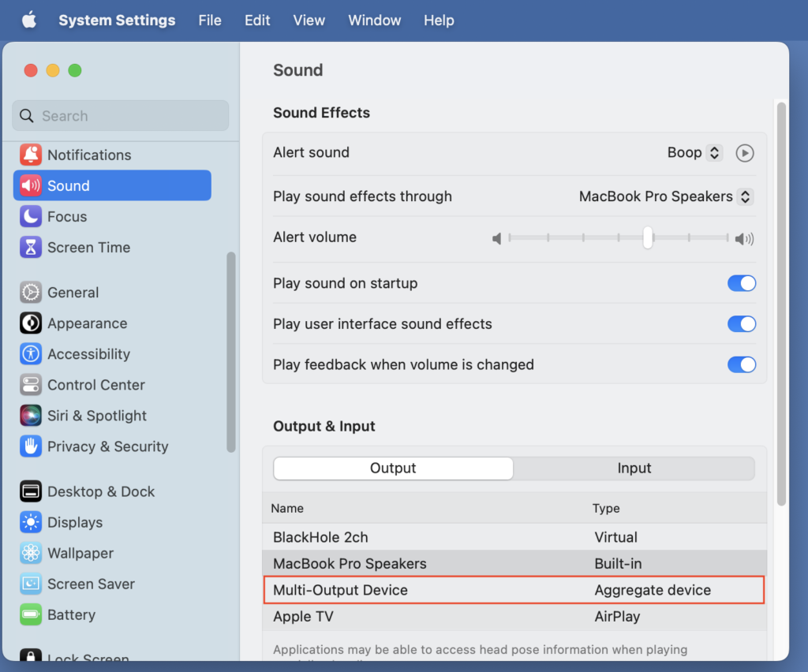Screen dimensions: 808x672
Task: Click the Sound speaker icon in sidebar
Action: coord(31,185)
